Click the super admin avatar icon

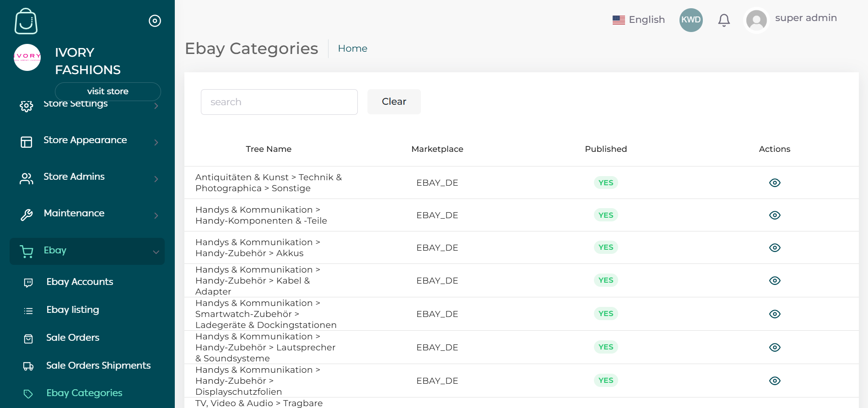(756, 21)
